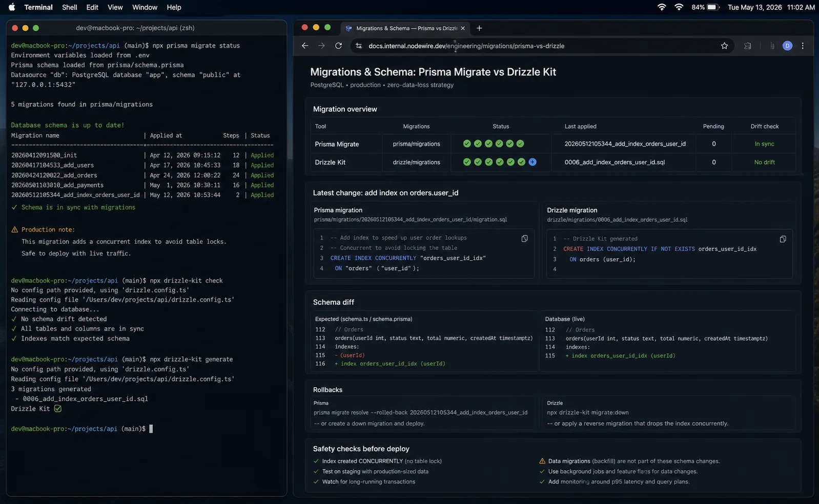
Task: Open the Edit menu
Action: 92,7
